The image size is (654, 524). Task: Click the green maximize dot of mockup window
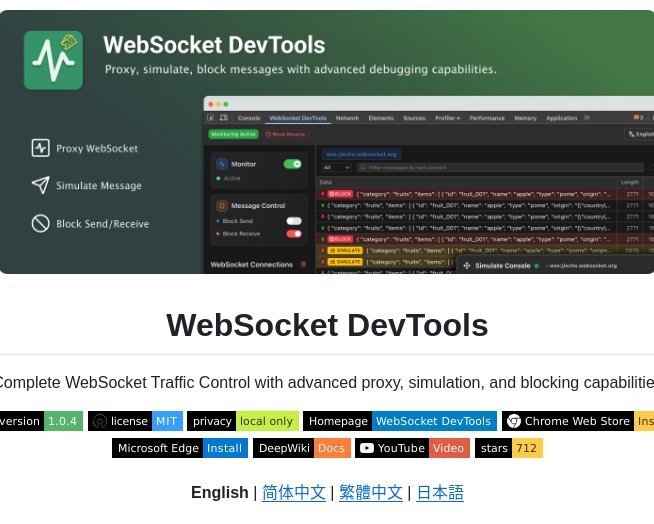point(226,104)
